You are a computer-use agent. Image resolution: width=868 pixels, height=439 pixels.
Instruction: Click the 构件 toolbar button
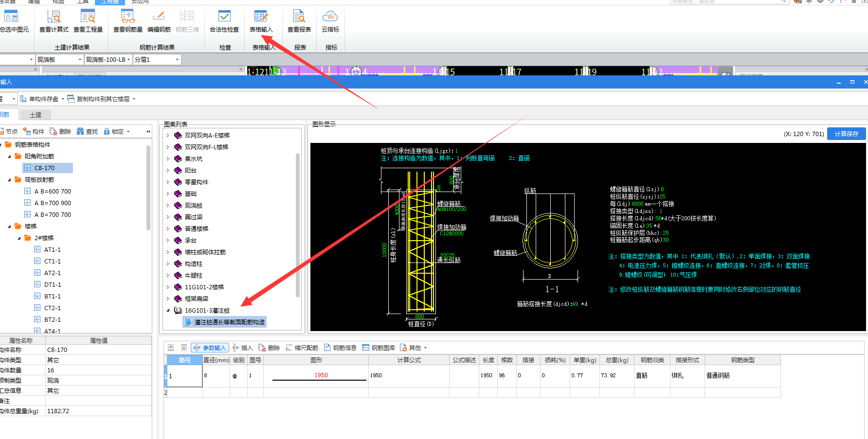(34, 132)
